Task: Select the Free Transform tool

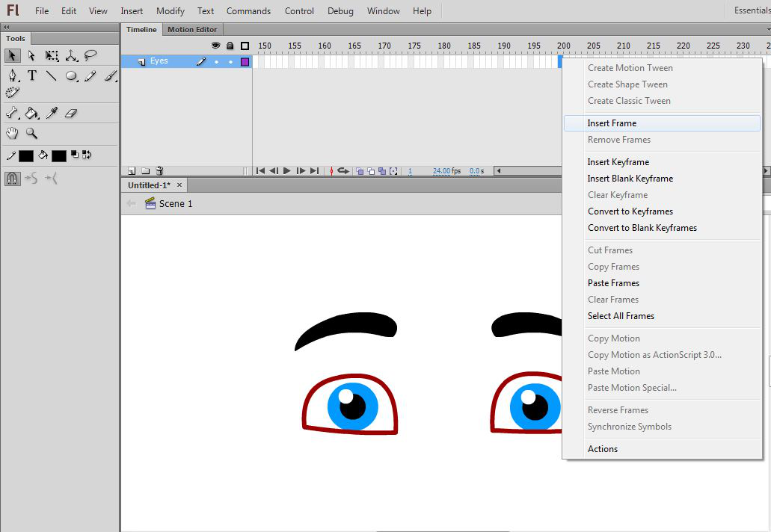Action: point(52,55)
